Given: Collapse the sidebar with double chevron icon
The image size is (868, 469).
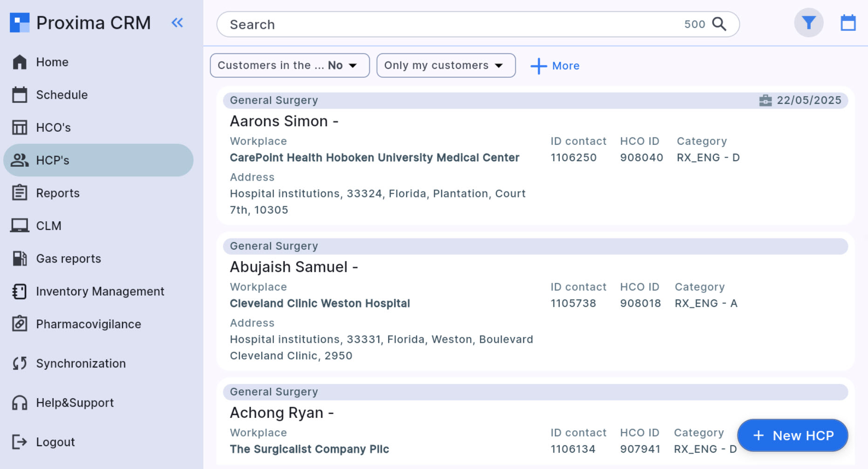Looking at the screenshot, I should [177, 22].
